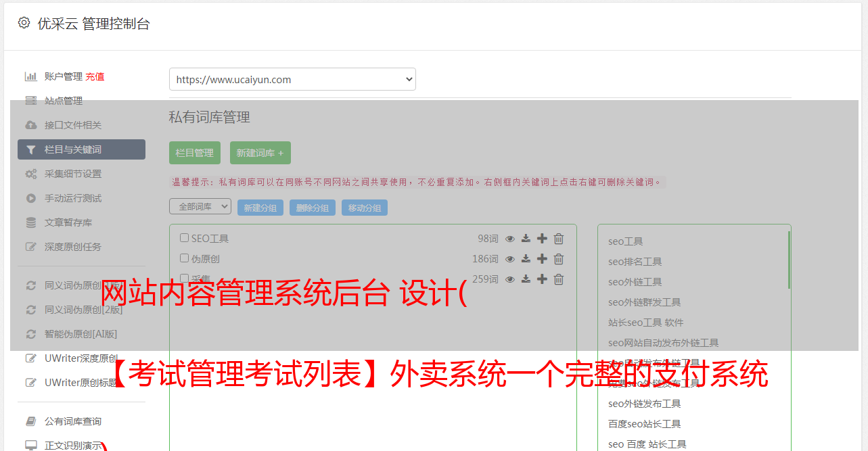Open the site URL dropdown

tap(292, 79)
